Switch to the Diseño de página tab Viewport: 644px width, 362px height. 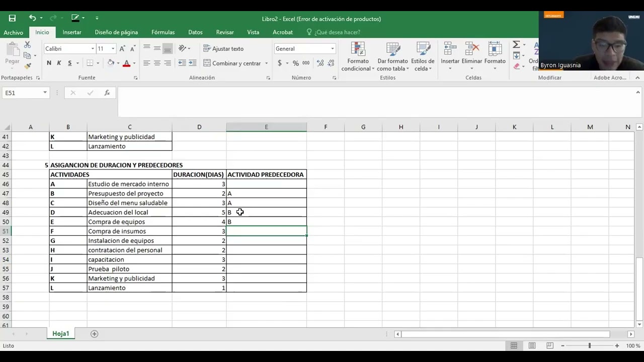[x=116, y=32]
